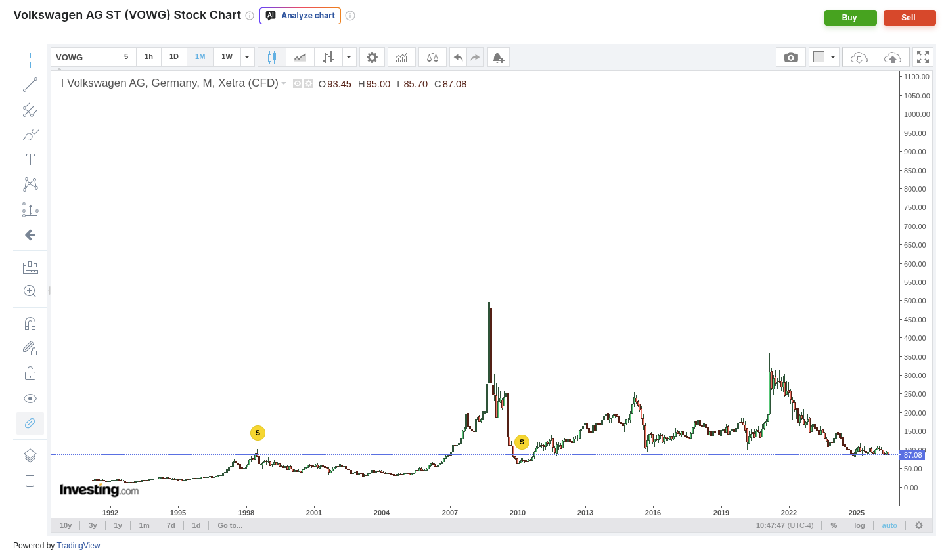Click the zoom in magnifier tool
This screenshot has width=944, height=560.
click(30, 291)
